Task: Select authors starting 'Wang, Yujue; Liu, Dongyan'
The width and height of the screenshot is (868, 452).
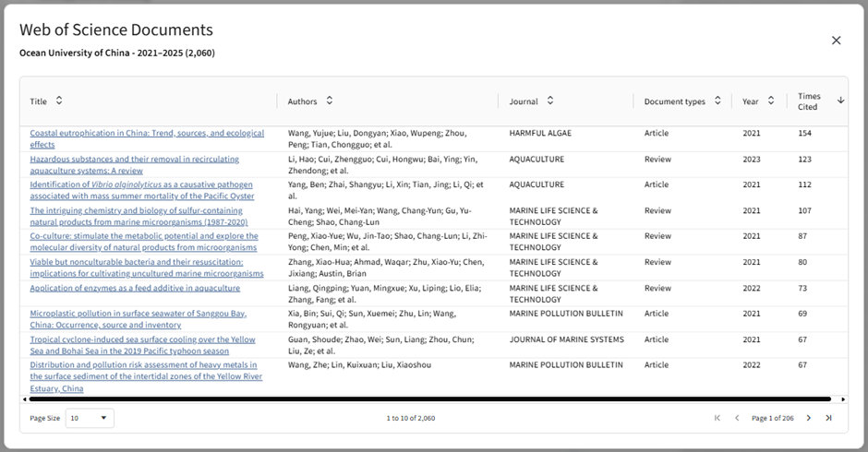Action: 377,139
